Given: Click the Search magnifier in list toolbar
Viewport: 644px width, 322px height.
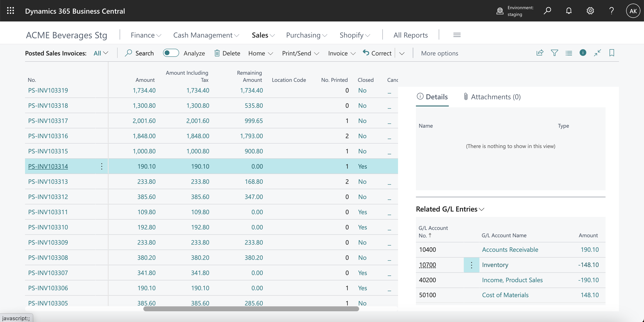Looking at the screenshot, I should pyautogui.click(x=128, y=53).
